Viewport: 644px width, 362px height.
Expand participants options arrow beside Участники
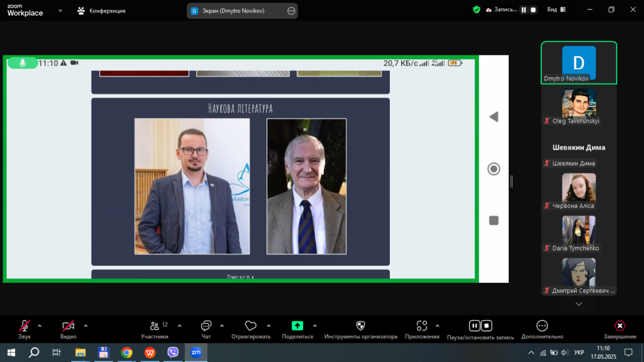click(179, 326)
